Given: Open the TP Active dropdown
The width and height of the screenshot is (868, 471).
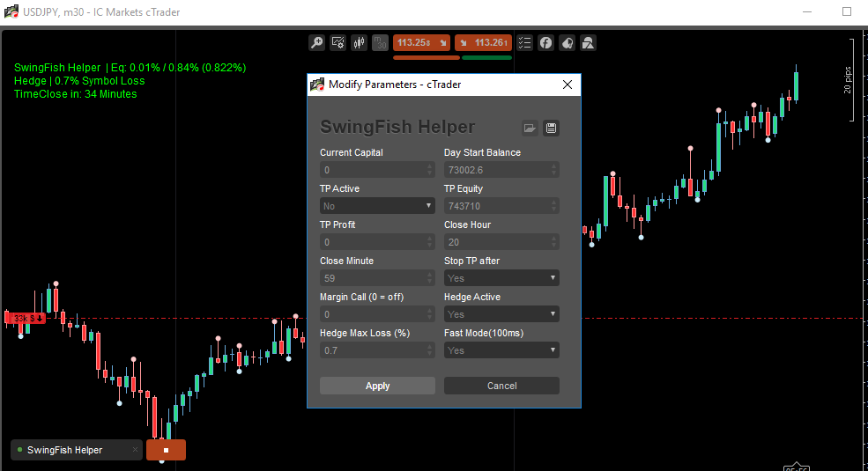Looking at the screenshot, I should pyautogui.click(x=377, y=206).
